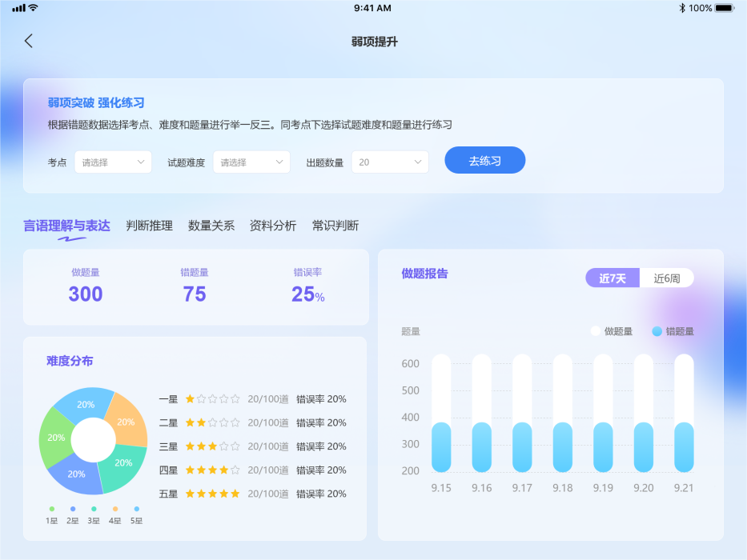Switch to the 常识判断 tab
This screenshot has width=747, height=560.
click(x=335, y=226)
